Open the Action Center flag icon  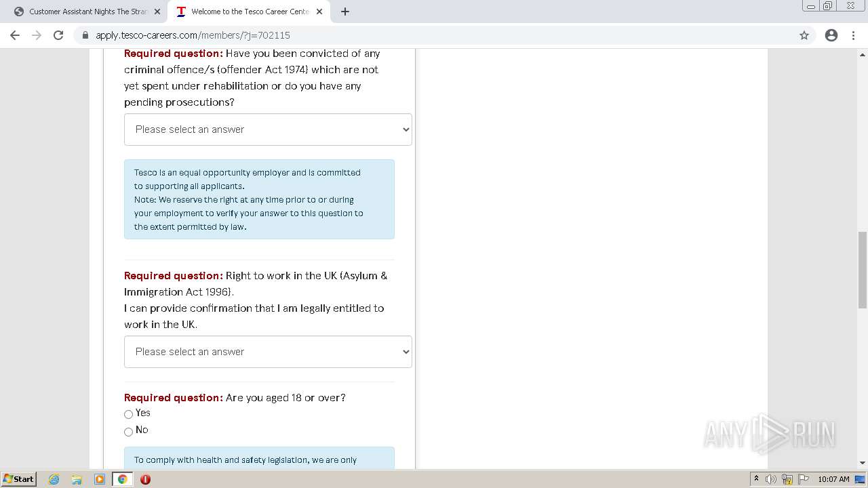click(x=803, y=479)
